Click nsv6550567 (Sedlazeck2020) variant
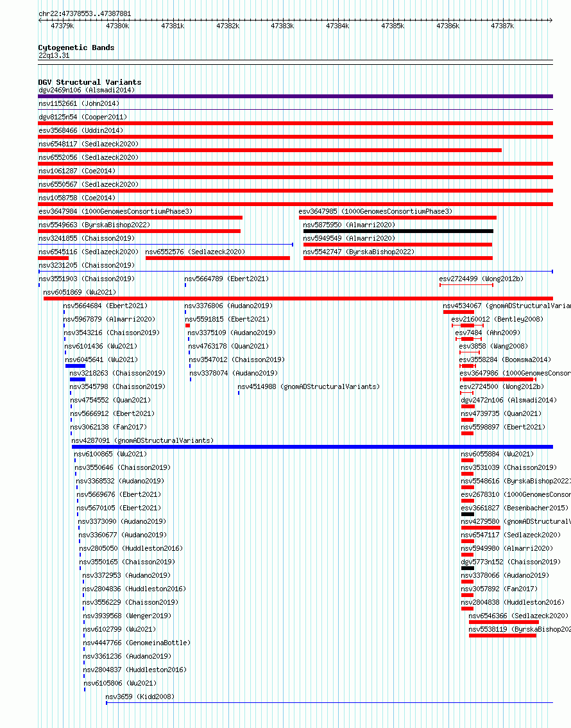This screenshot has width=571, height=728. coord(89,184)
